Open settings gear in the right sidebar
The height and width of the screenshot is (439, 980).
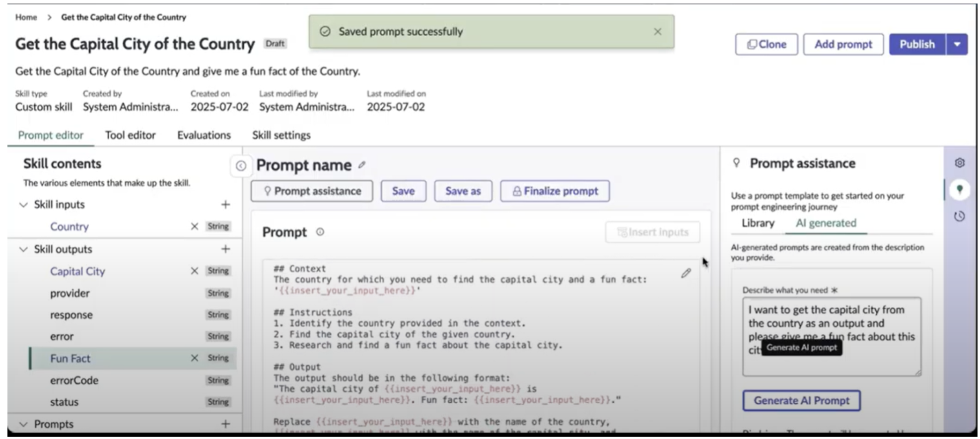pos(959,163)
